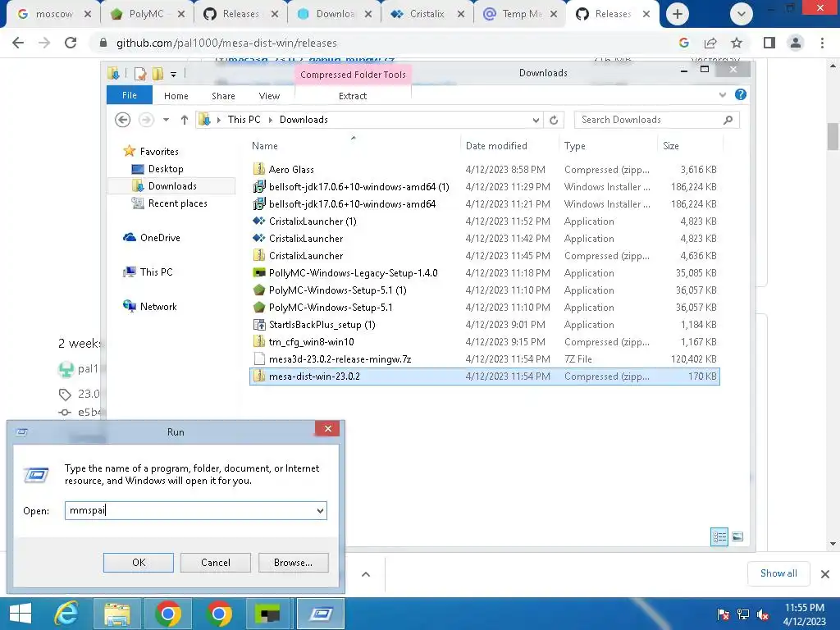840x630 pixels.
Task: Click OK in the Run dialog
Action: tap(138, 563)
